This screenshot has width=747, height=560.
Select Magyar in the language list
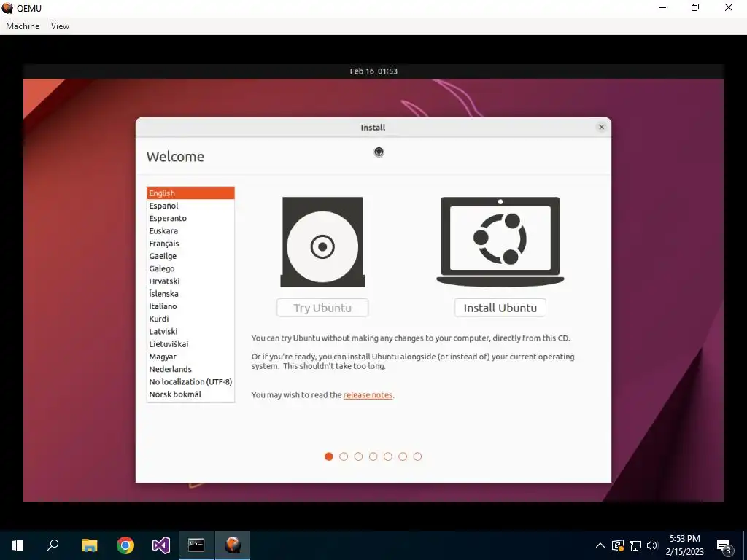point(190,357)
